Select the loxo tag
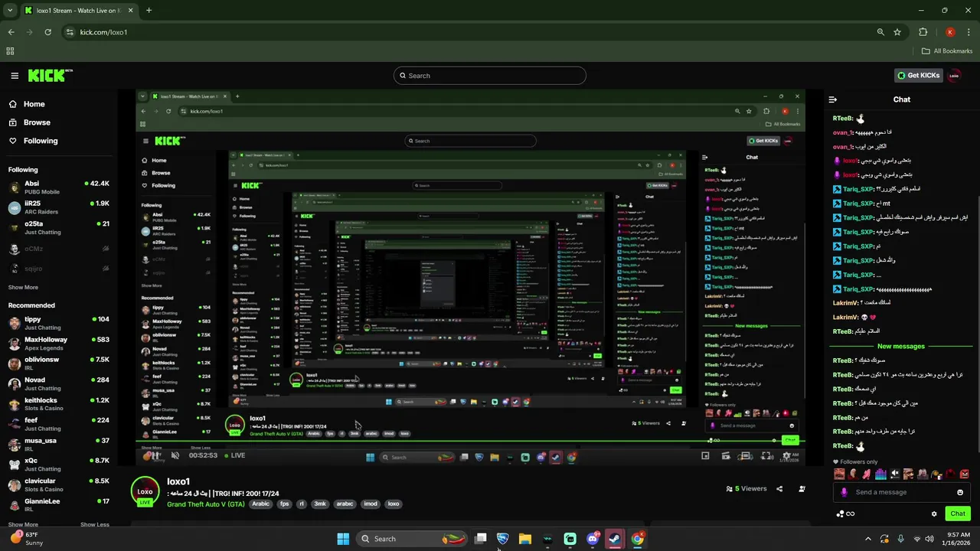Screen dimensions: 980x551 pos(394,504)
